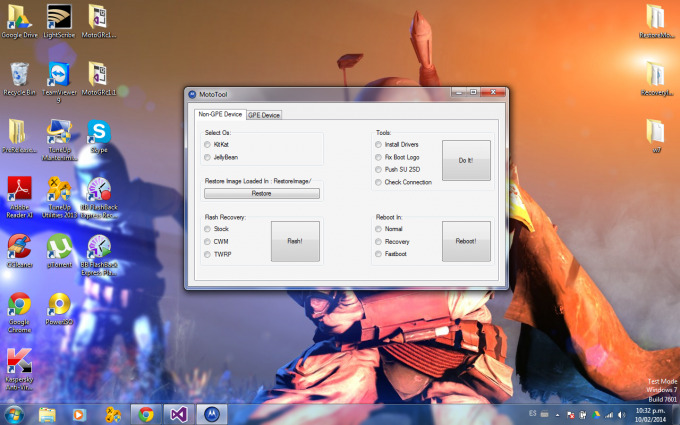This screenshot has height=425, width=680.
Task: Pick the Install Drivers tool option
Action: (x=378, y=145)
